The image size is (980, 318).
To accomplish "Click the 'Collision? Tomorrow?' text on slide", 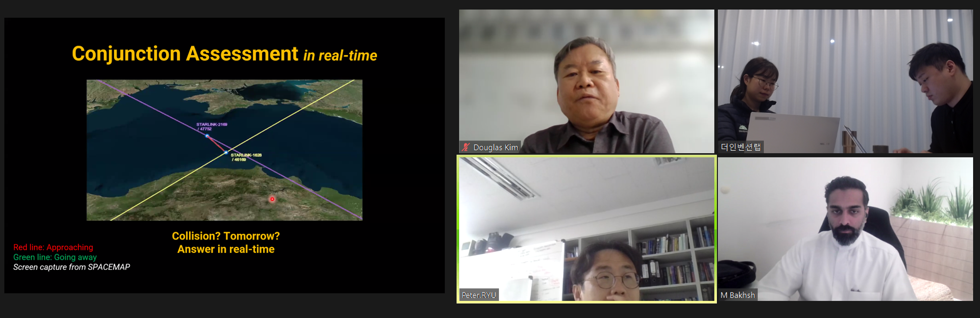I will [x=225, y=236].
